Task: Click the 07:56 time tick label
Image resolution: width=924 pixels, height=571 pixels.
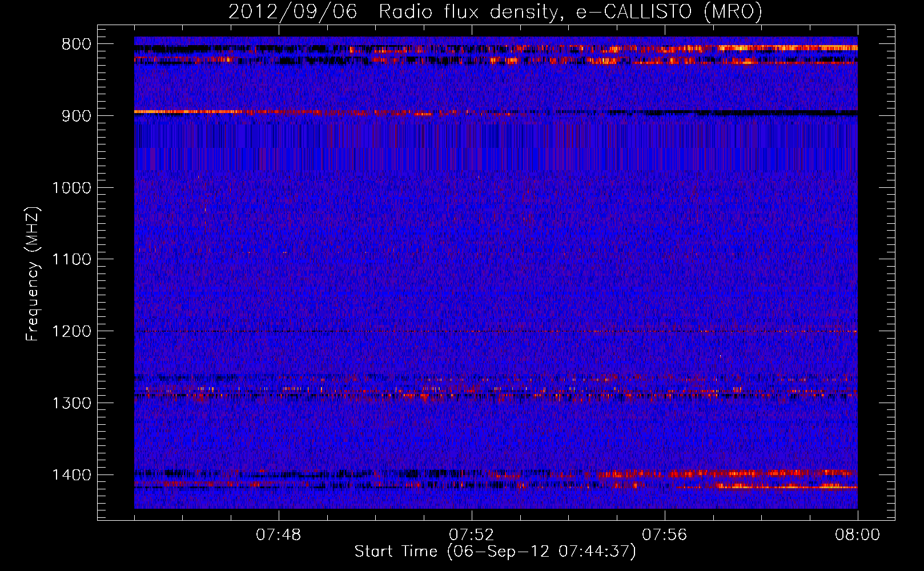Action: (x=665, y=535)
